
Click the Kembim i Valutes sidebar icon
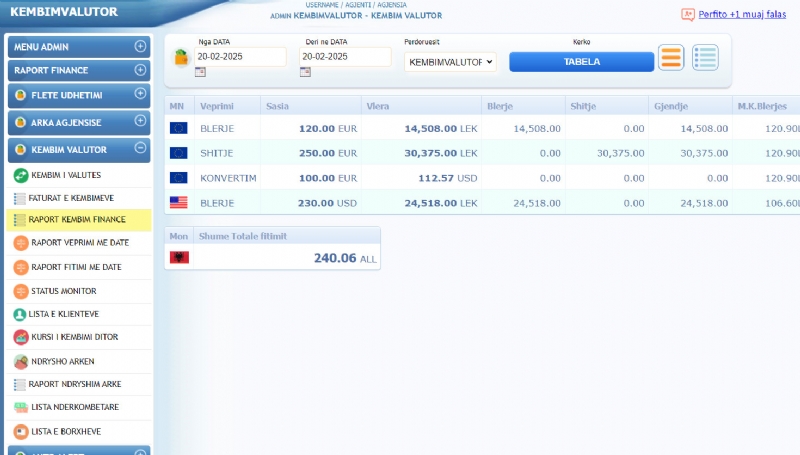[x=21, y=175]
